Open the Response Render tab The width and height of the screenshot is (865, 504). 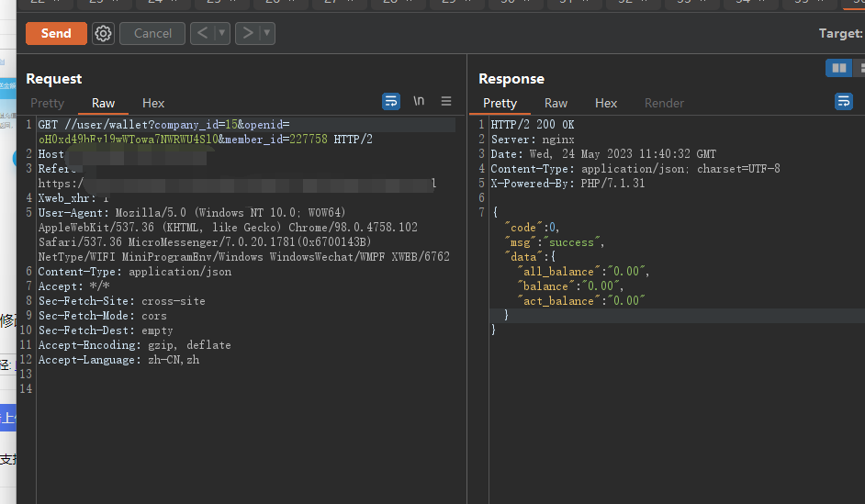tap(664, 103)
